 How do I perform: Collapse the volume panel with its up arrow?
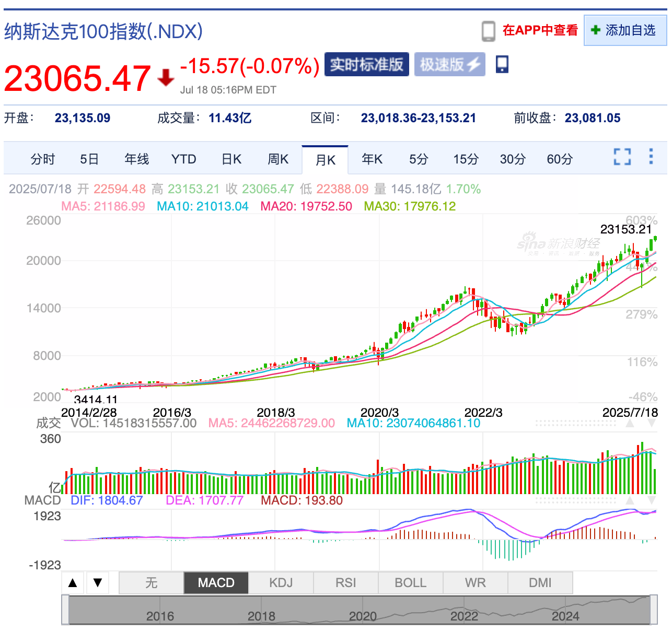pos(630,423)
